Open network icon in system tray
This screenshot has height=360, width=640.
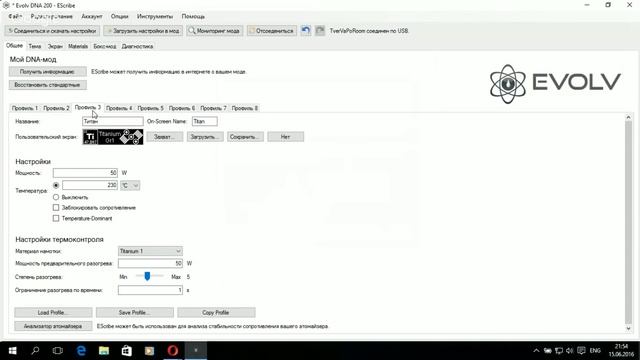click(x=559, y=351)
